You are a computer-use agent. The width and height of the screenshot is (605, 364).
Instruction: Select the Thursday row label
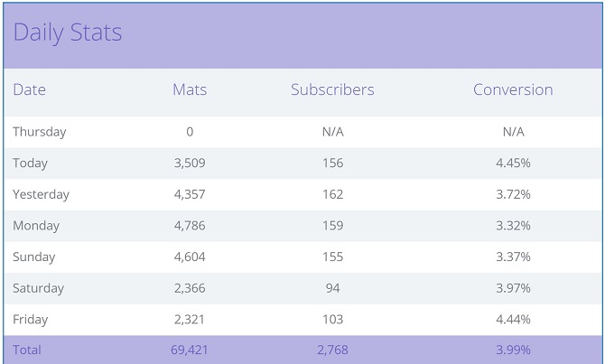pyautogui.click(x=40, y=132)
